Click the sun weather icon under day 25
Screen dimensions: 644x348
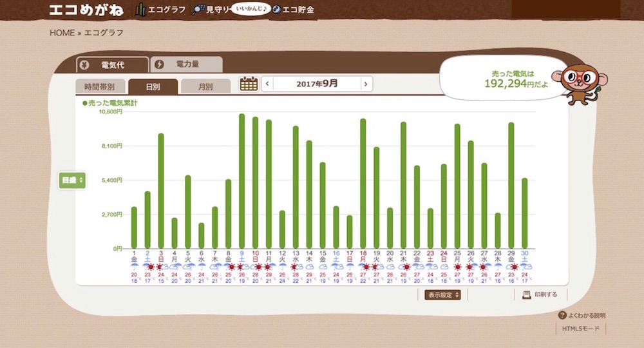457,267
